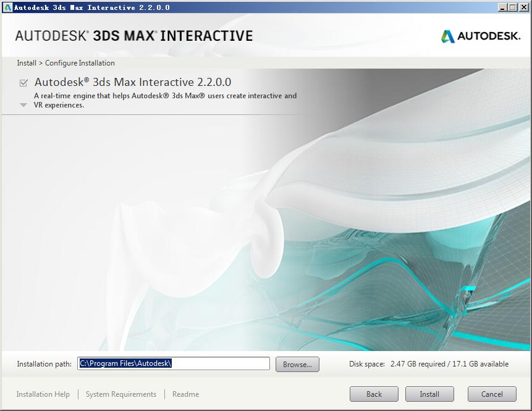
Task: Open the Browse... folder dialog
Action: click(297, 364)
